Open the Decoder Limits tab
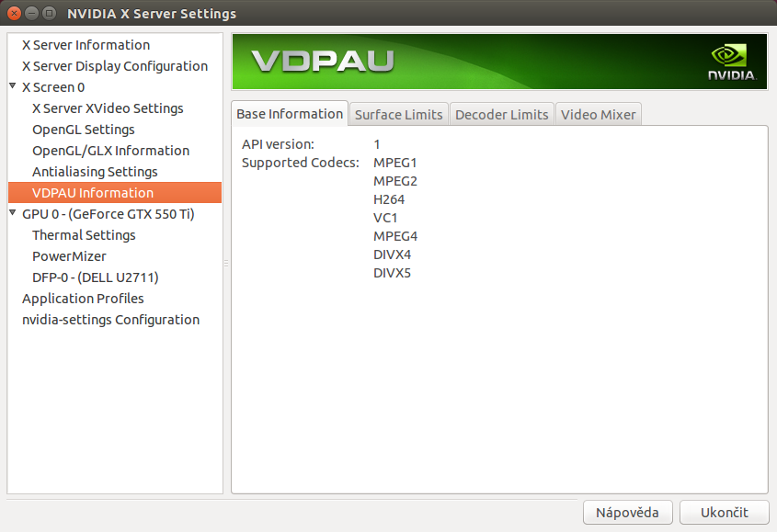777x532 pixels. [501, 115]
